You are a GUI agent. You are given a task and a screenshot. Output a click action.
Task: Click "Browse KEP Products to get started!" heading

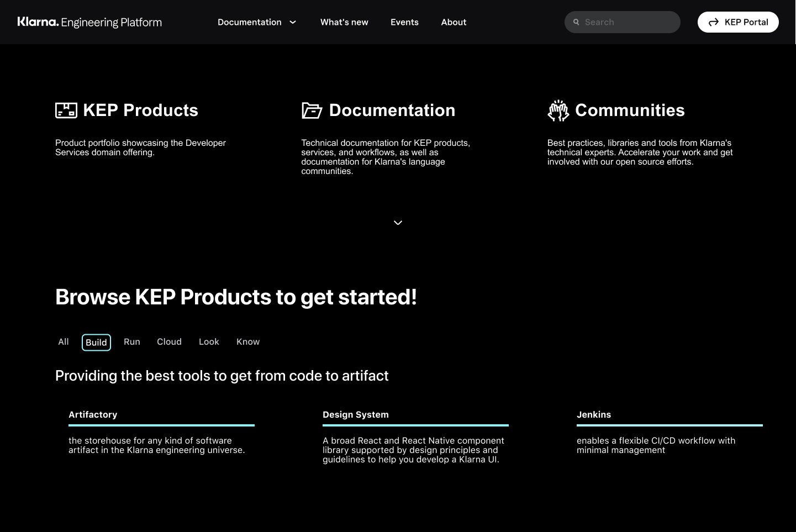coord(236,297)
